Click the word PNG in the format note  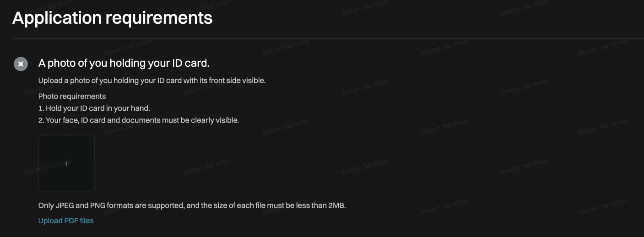pos(97,205)
